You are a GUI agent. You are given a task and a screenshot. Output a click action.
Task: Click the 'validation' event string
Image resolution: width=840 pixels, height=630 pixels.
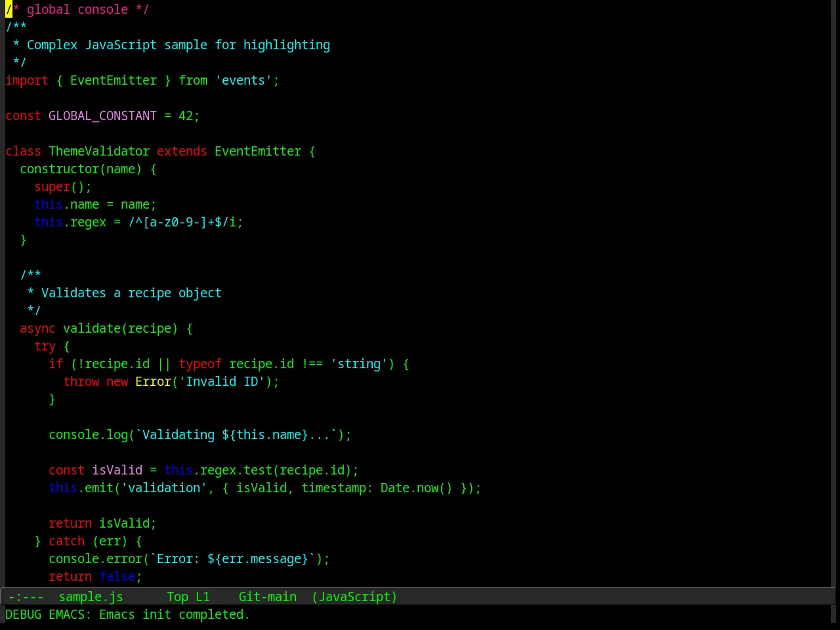[164, 488]
